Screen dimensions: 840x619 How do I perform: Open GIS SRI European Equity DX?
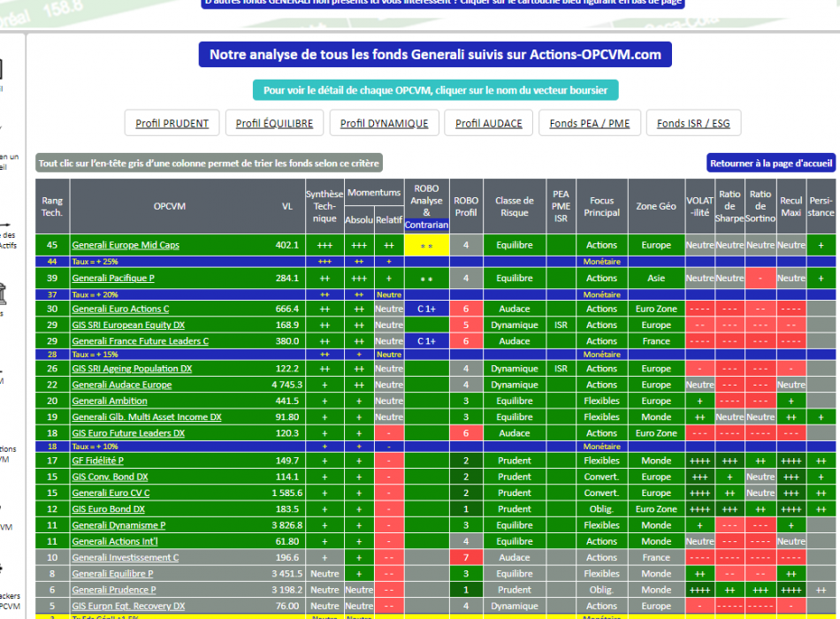click(x=128, y=325)
